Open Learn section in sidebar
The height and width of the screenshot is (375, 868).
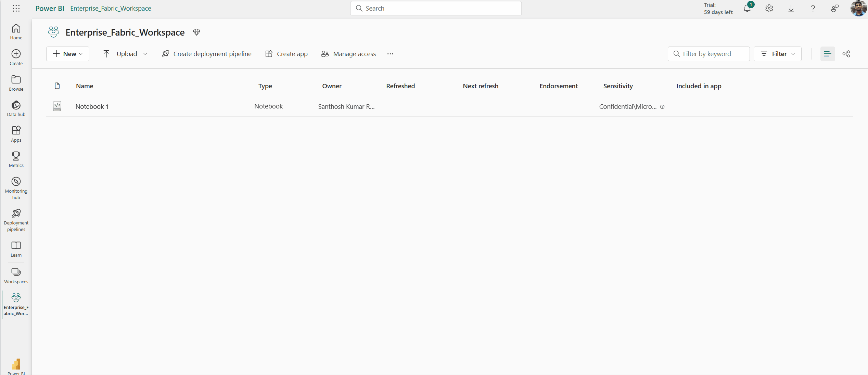pyautogui.click(x=15, y=248)
